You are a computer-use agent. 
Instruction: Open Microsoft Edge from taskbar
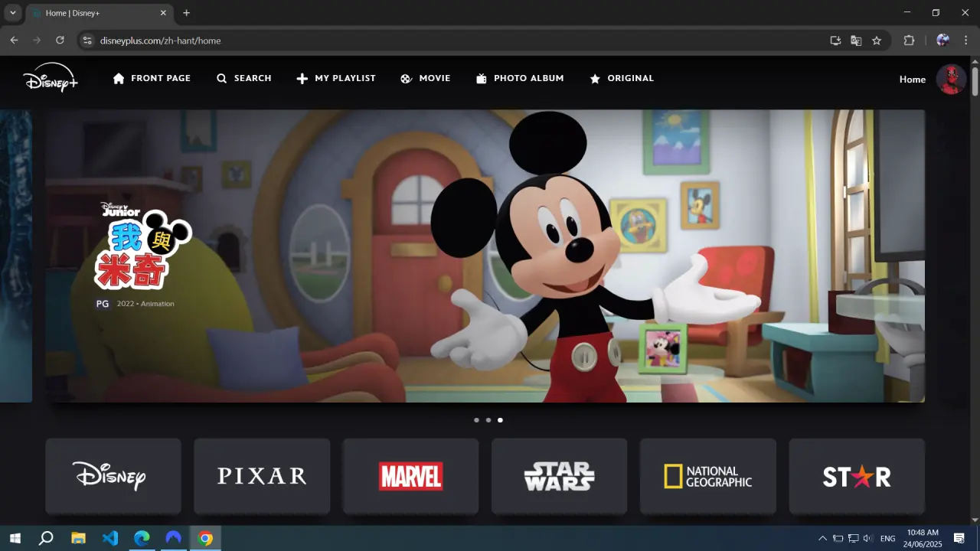click(142, 538)
